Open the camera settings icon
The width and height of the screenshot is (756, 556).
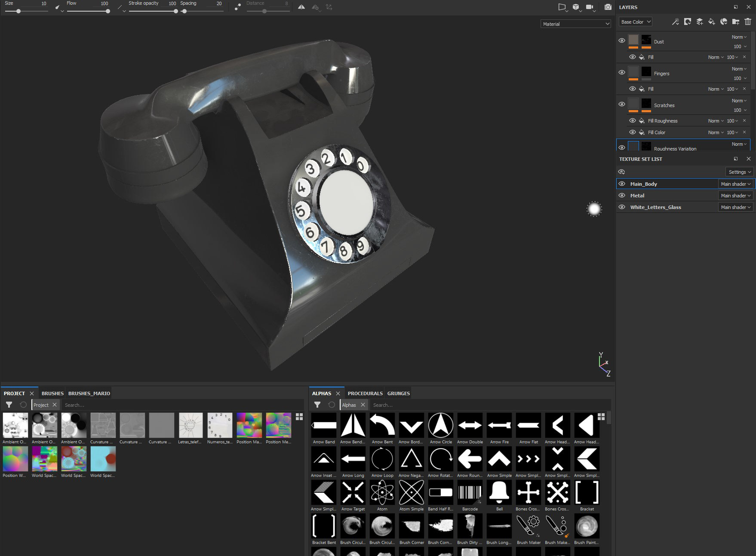click(590, 7)
